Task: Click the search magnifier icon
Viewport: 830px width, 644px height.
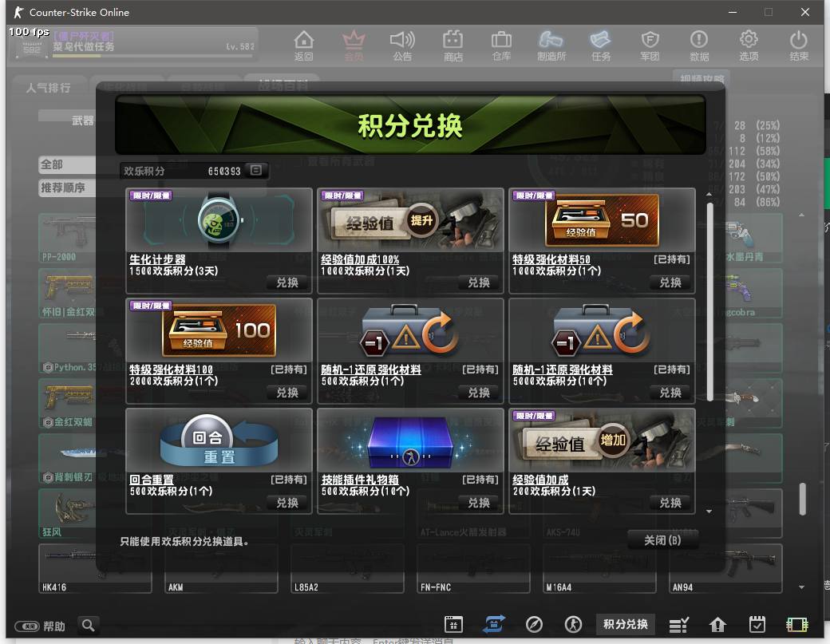Action: coord(89,626)
